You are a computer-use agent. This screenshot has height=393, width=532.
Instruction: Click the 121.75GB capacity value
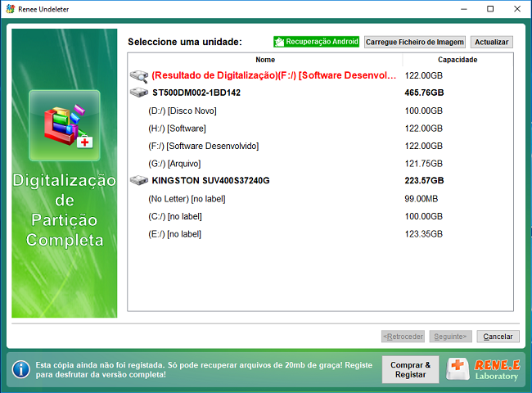pyautogui.click(x=423, y=164)
